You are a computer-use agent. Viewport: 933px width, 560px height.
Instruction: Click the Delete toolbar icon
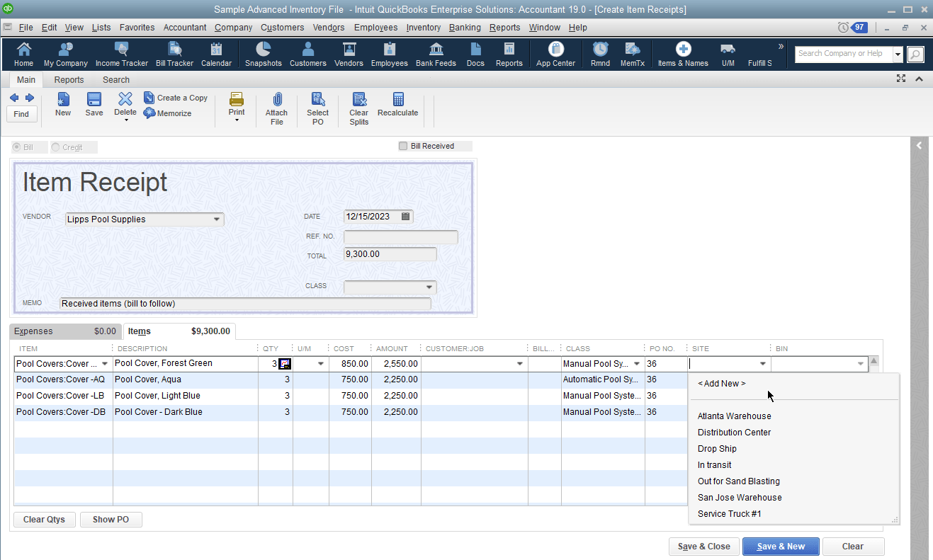click(x=125, y=105)
